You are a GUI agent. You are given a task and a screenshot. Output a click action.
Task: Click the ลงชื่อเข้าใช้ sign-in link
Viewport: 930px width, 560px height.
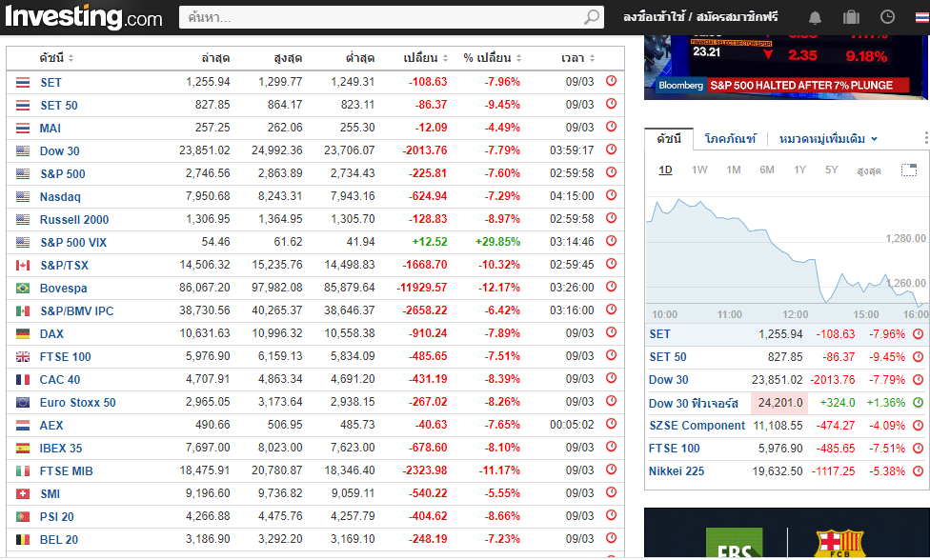point(654,17)
